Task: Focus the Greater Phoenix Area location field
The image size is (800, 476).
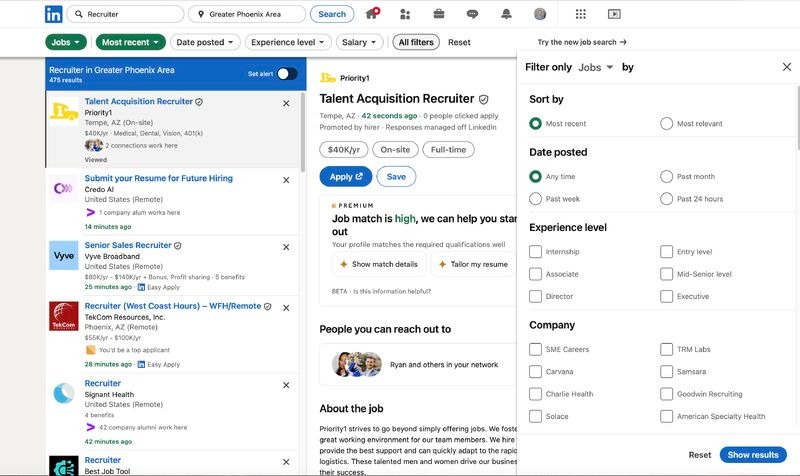Action: [x=247, y=14]
